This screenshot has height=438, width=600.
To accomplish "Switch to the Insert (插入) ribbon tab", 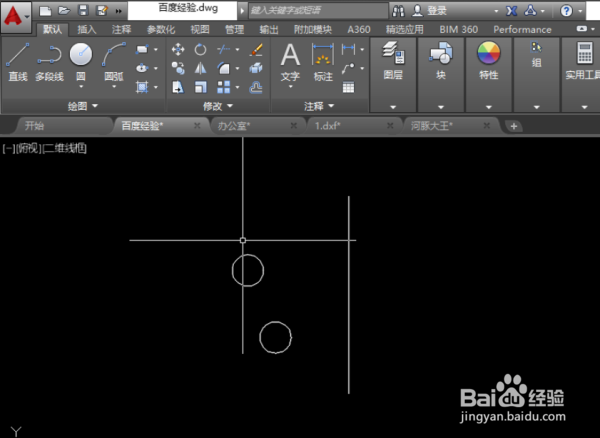I will click(86, 29).
